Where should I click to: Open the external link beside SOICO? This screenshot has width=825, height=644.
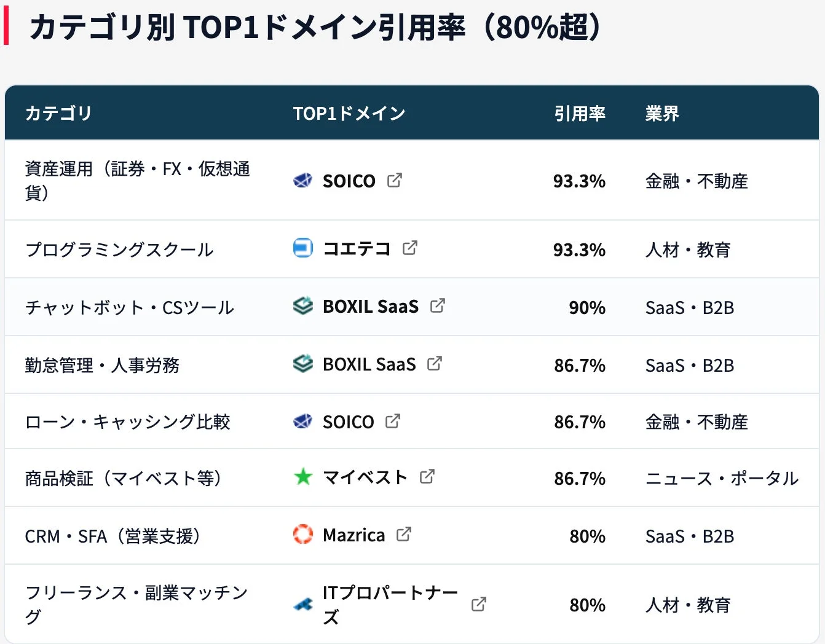click(x=395, y=180)
